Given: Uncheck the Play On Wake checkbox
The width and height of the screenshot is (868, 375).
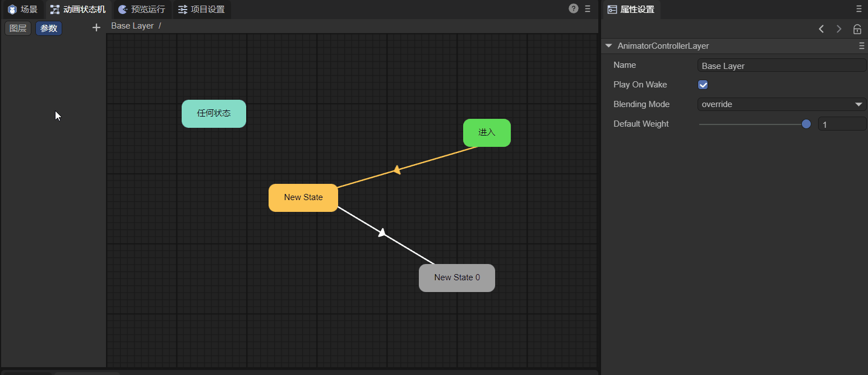Looking at the screenshot, I should (x=703, y=85).
